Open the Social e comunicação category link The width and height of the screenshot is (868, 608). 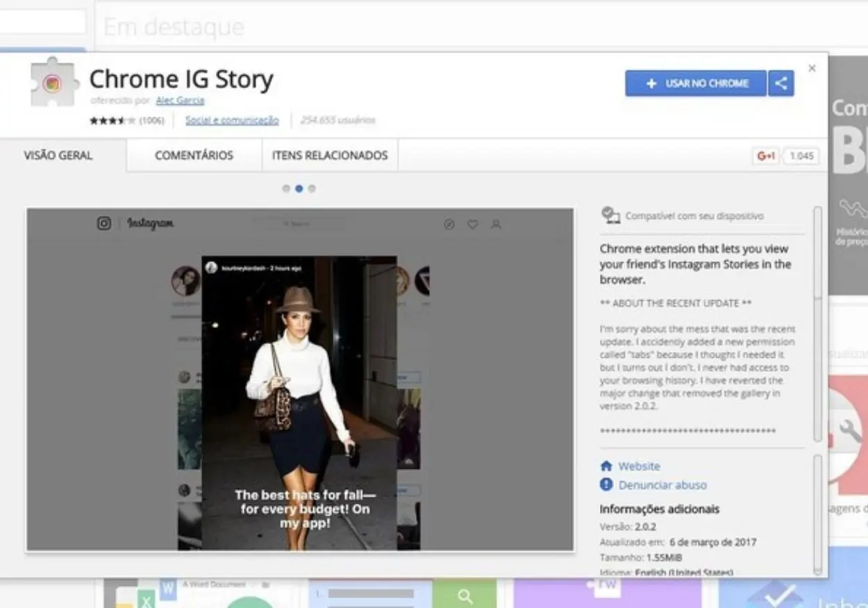tap(231, 120)
